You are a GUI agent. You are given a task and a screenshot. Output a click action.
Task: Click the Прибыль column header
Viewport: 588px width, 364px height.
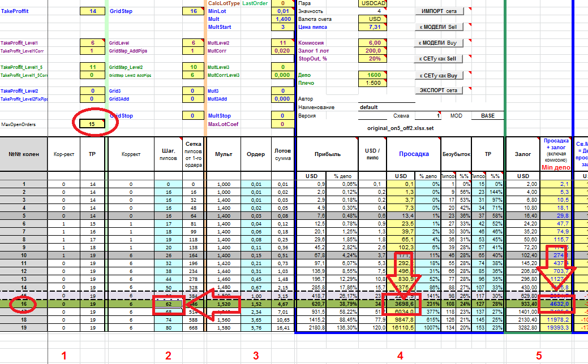328,154
